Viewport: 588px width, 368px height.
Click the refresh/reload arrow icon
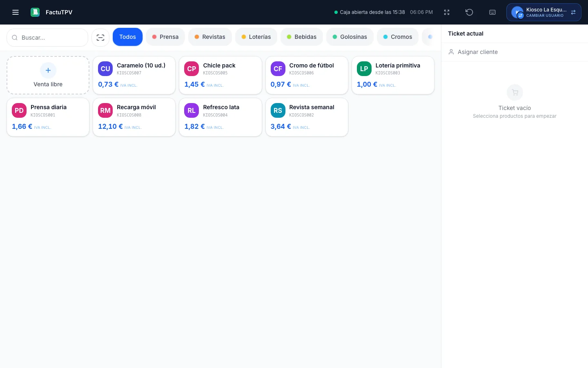click(469, 12)
